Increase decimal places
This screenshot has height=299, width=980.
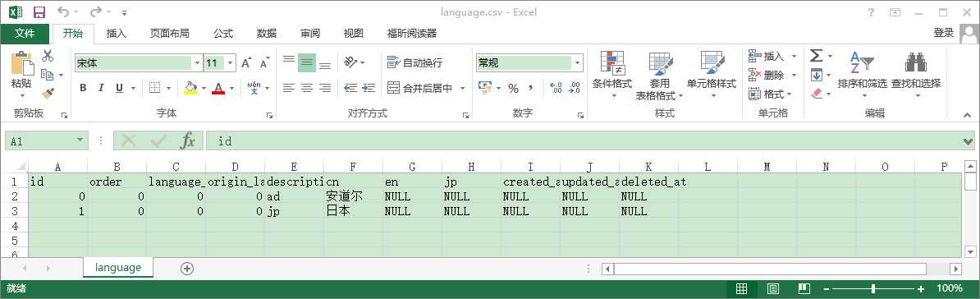[556, 88]
